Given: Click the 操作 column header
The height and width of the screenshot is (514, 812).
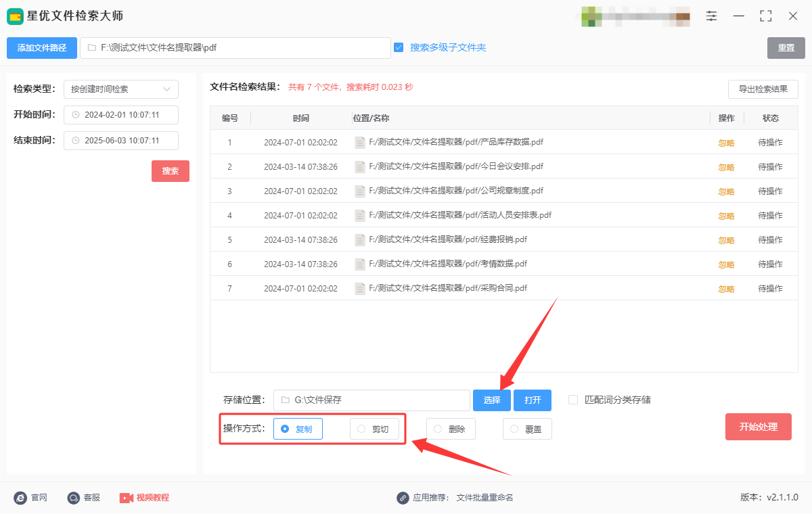Looking at the screenshot, I should pyautogui.click(x=727, y=118).
